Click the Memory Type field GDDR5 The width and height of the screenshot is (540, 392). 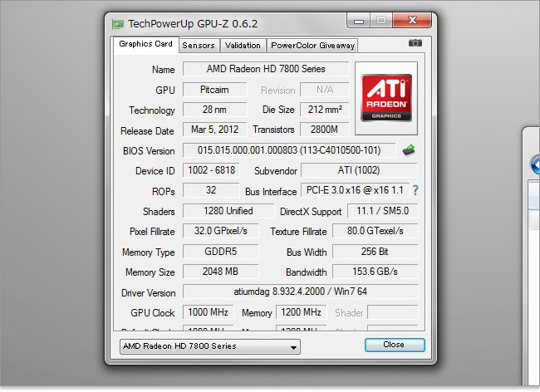(x=220, y=252)
